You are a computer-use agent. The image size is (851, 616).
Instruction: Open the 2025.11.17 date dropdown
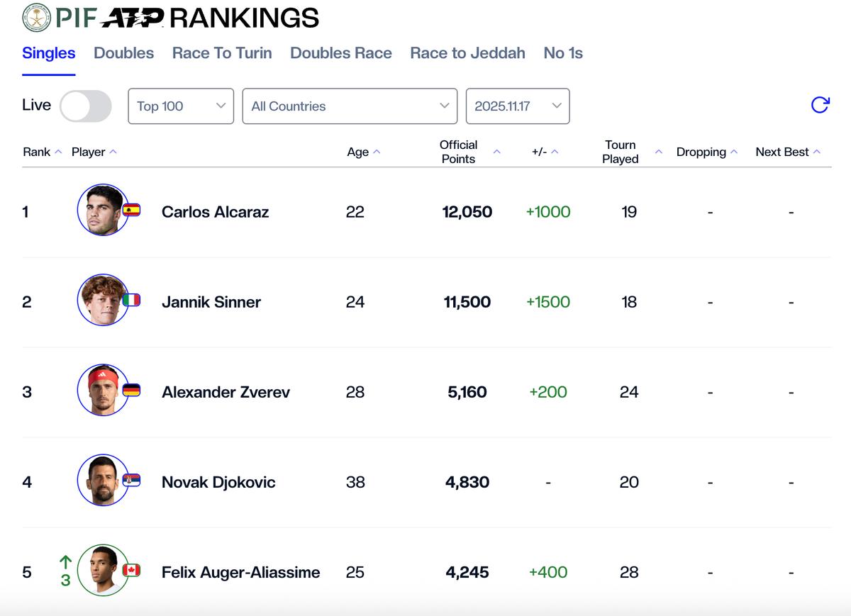click(516, 105)
